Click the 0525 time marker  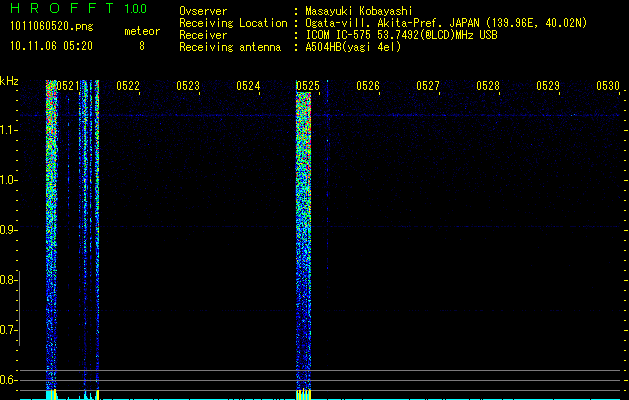[x=308, y=86]
